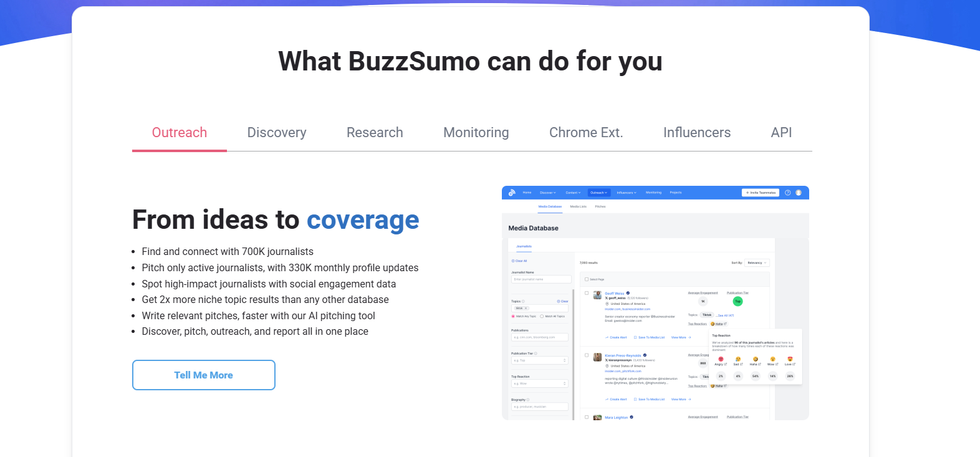Select Match Any Topic radio in preview
Image resolution: width=980 pixels, height=457 pixels.
click(513, 316)
